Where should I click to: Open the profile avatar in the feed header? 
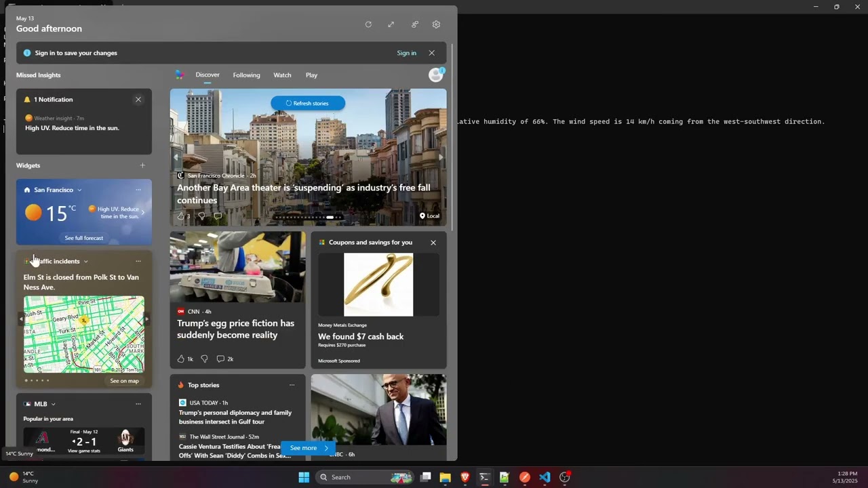point(436,75)
